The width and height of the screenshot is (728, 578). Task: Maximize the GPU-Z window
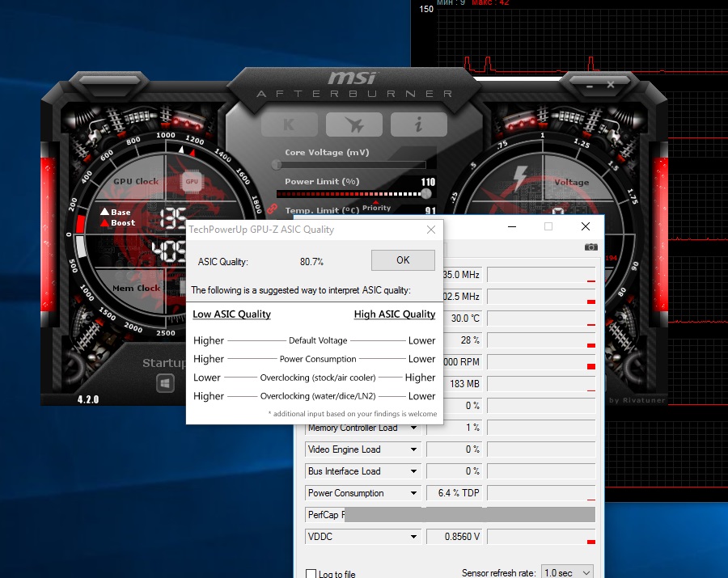[548, 226]
